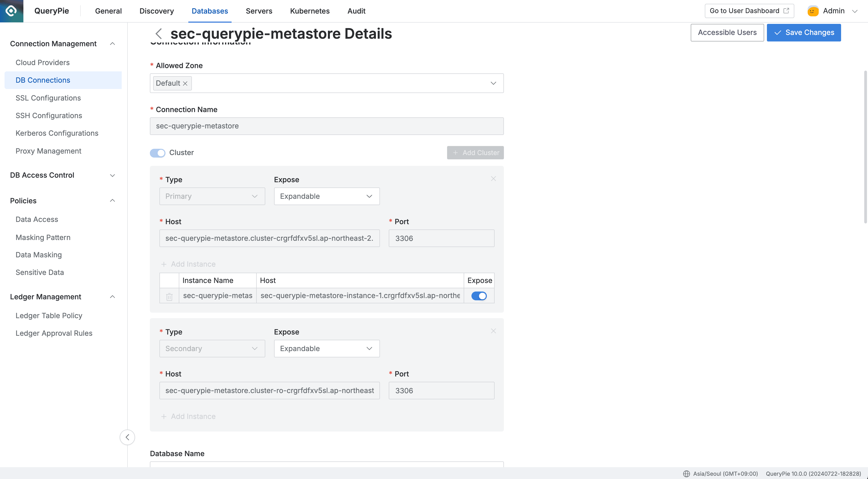The width and height of the screenshot is (868, 479).
Task: Click the QueryPie logo icon
Action: [x=11, y=11]
